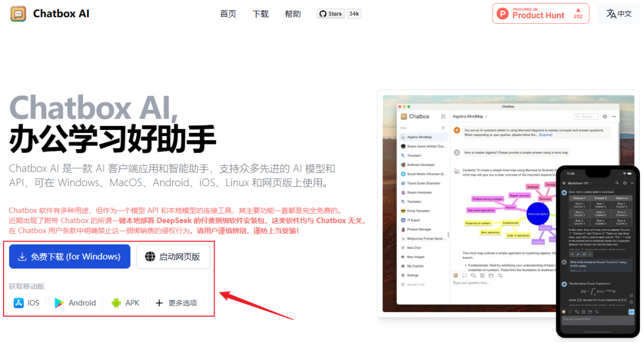Click the Chatbox AI site title
Image resolution: width=644 pixels, height=346 pixels.
point(61,14)
